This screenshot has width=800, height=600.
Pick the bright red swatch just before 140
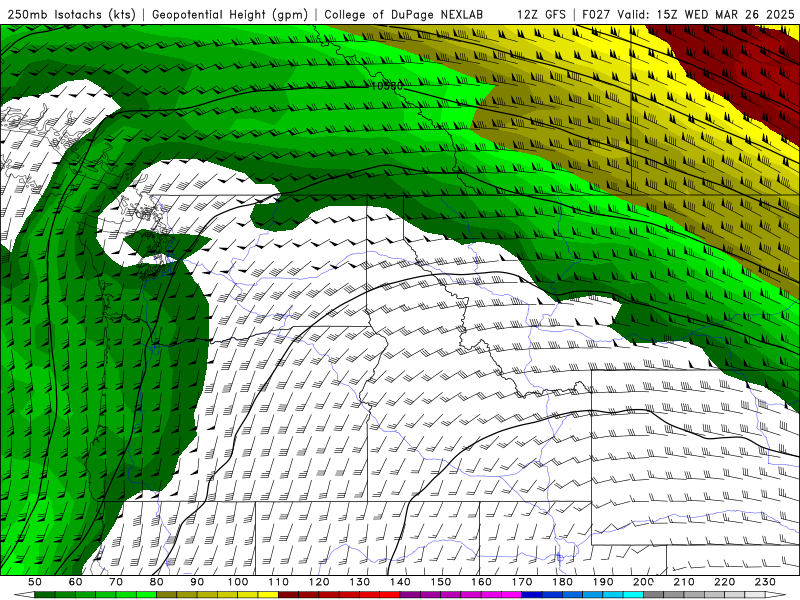point(390,594)
